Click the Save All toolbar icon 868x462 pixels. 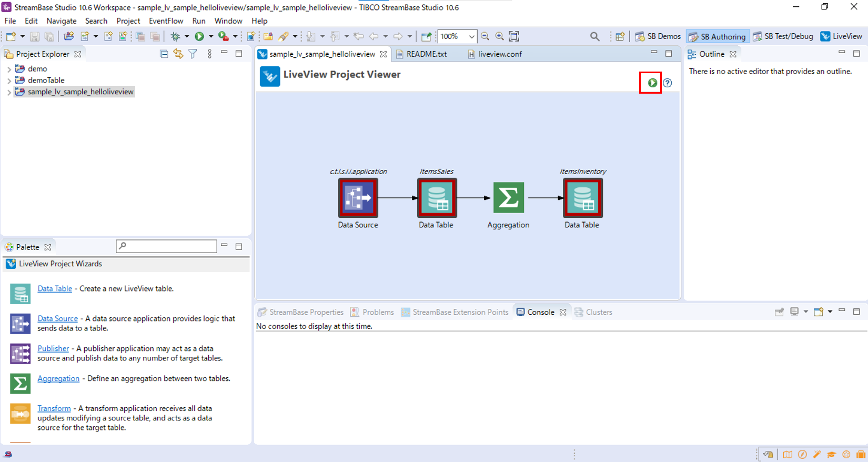point(49,36)
